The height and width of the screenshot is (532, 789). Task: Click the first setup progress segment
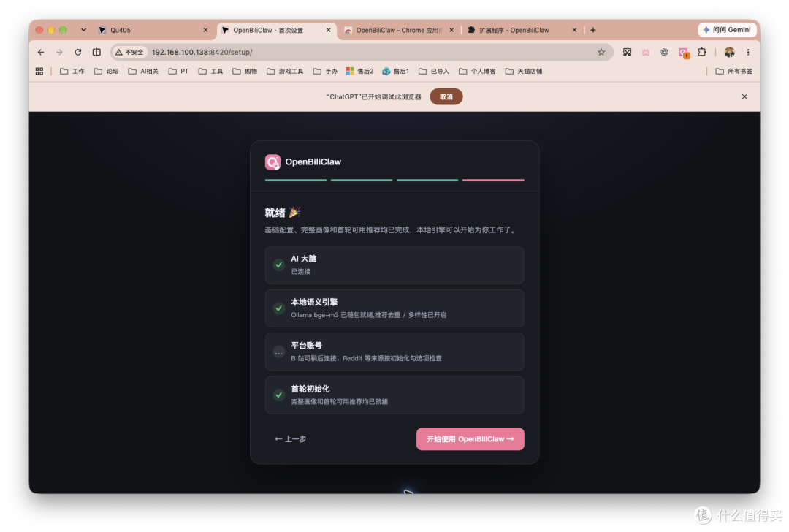coord(295,180)
